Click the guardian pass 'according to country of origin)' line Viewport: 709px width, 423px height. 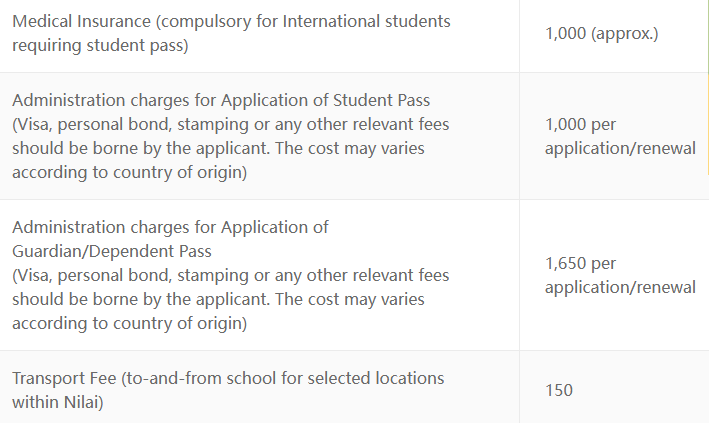pos(130,323)
